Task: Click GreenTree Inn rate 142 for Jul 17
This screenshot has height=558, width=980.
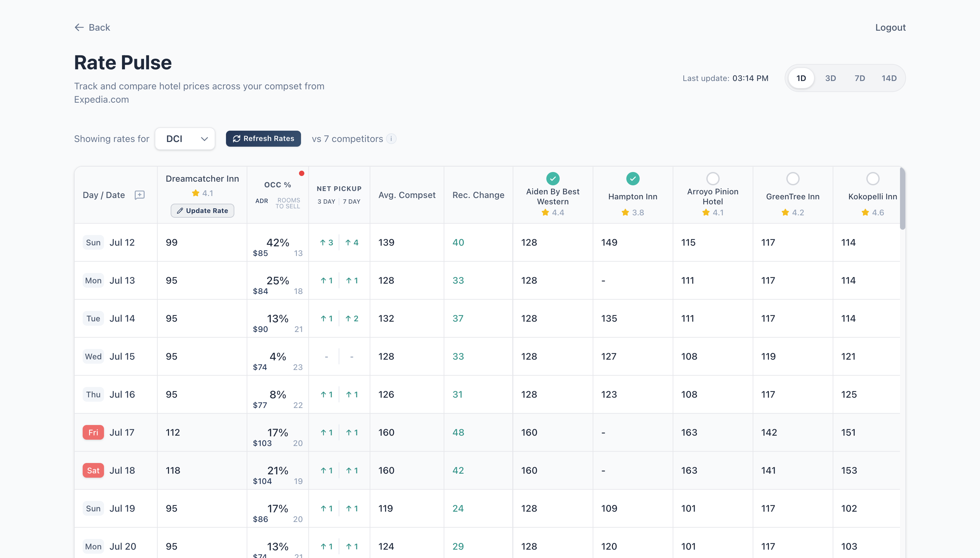Action: [x=769, y=433]
